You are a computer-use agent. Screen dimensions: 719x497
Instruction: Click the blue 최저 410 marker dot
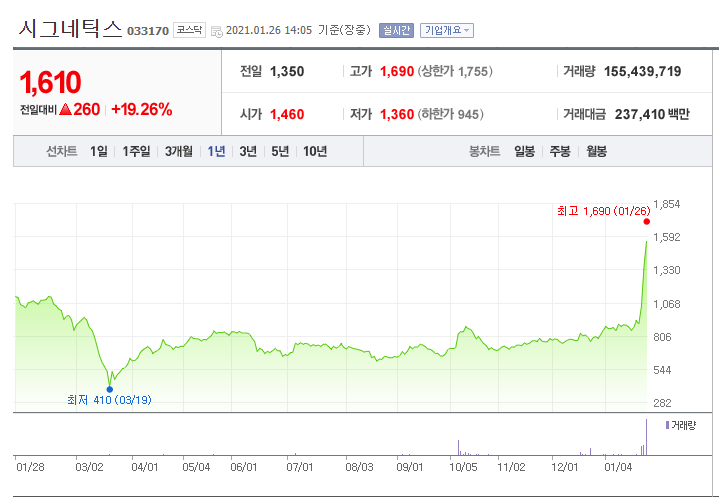(x=110, y=390)
